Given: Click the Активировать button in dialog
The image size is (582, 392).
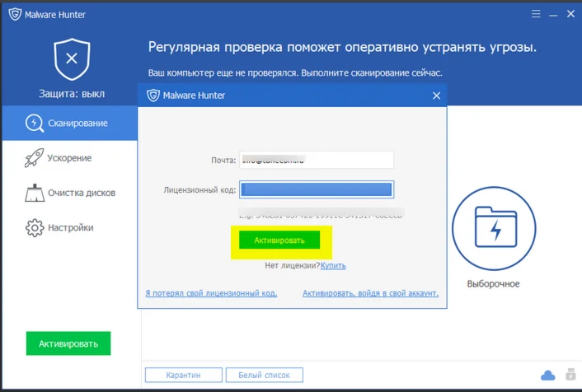Looking at the screenshot, I should (x=279, y=240).
